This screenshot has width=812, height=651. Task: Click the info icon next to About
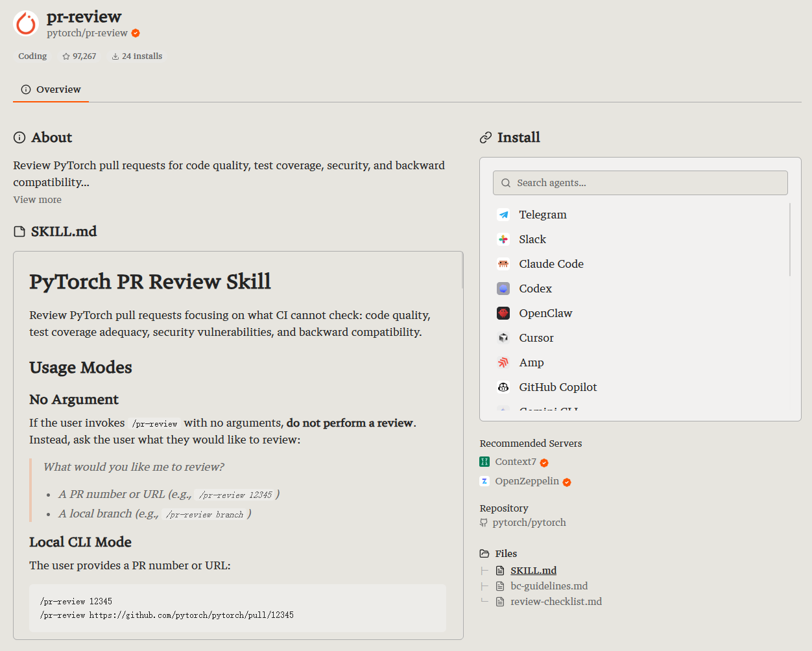click(19, 137)
